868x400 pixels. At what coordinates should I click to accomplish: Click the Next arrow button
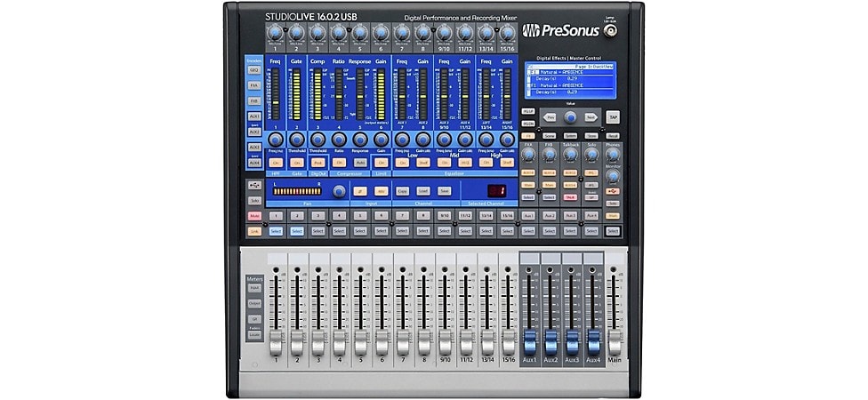click(x=591, y=117)
